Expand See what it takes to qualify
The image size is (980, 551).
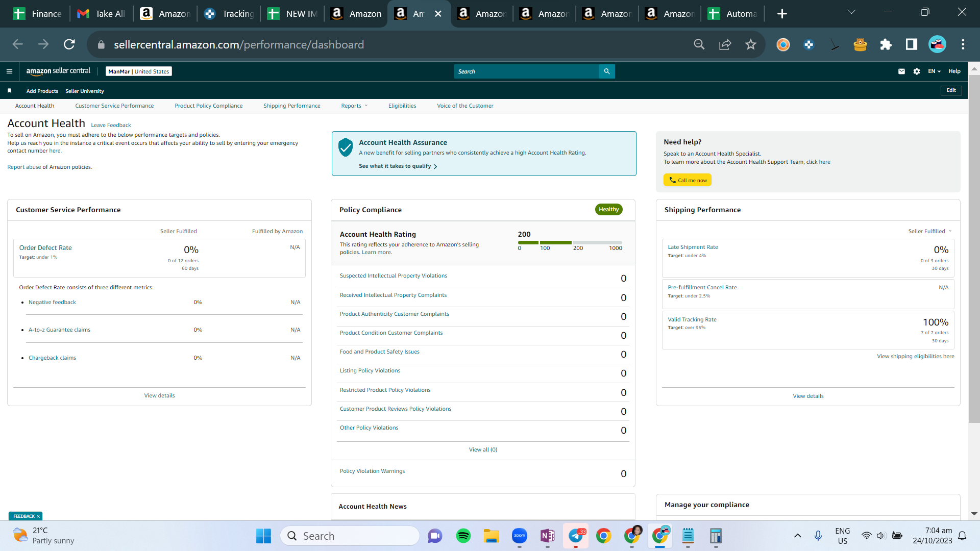click(x=398, y=166)
